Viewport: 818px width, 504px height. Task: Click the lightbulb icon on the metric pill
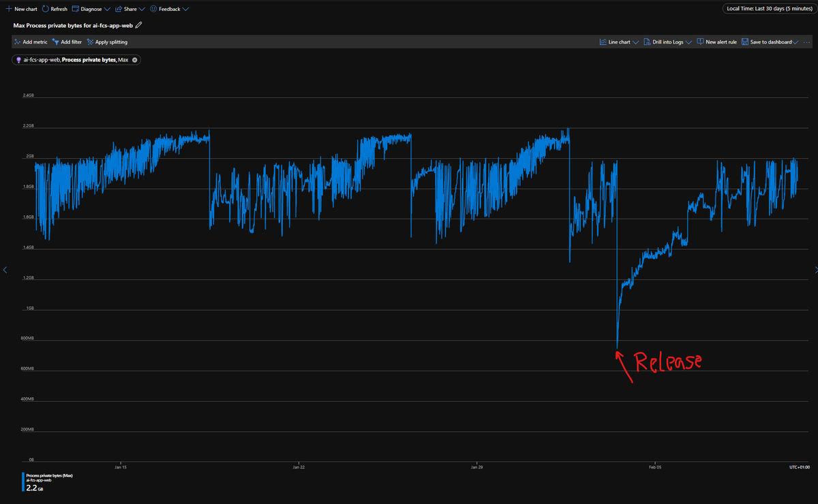point(18,60)
